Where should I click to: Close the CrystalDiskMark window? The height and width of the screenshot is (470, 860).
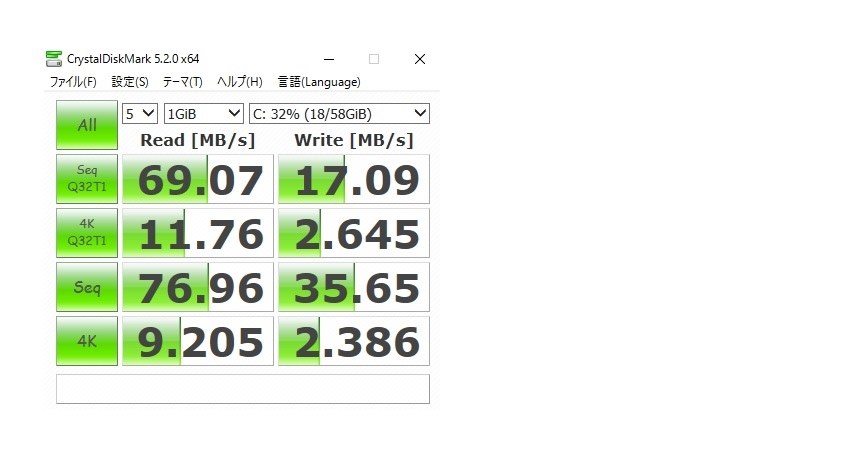coord(420,59)
